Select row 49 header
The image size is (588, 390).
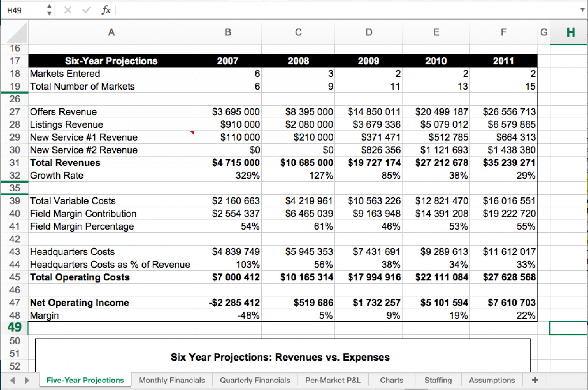pos(15,328)
